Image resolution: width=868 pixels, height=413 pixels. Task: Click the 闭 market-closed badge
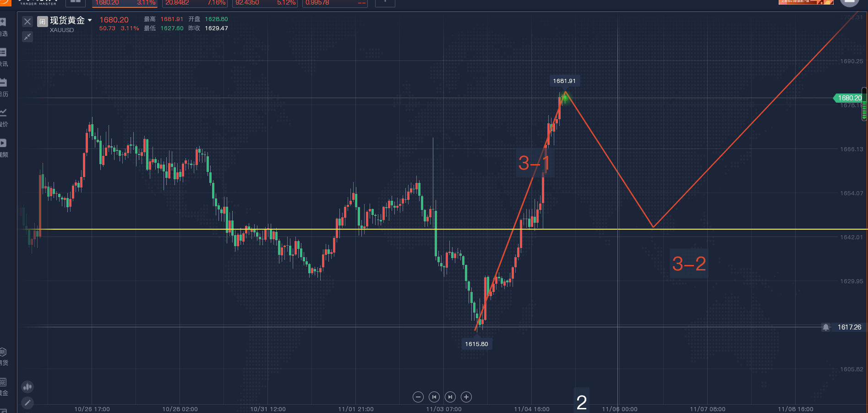click(43, 22)
